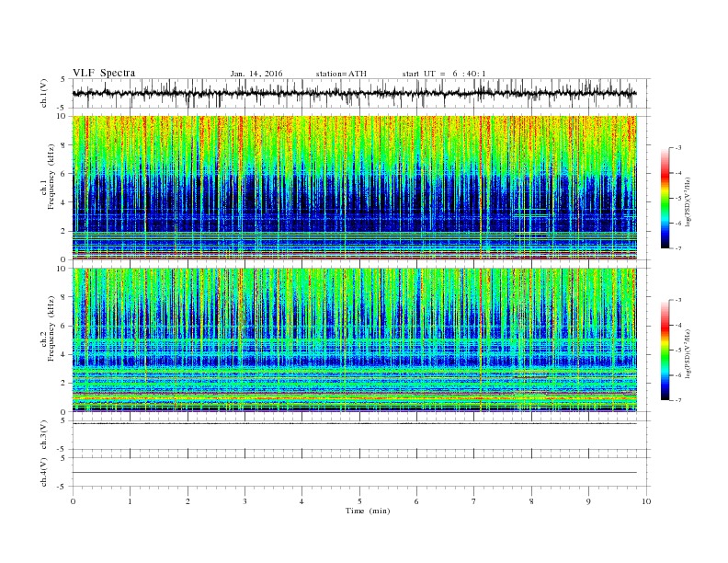Click the "Time (min)" axis title
The image size is (728, 563).
pos(368,511)
